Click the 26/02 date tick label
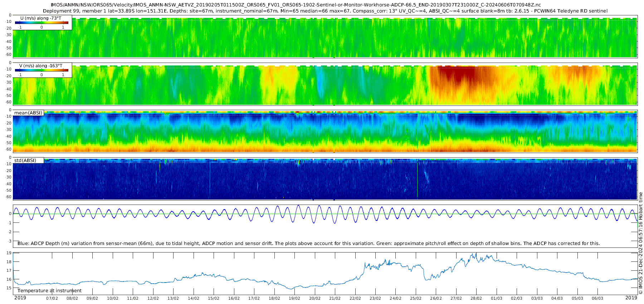The width and height of the screenshot is (644, 304). [436, 298]
